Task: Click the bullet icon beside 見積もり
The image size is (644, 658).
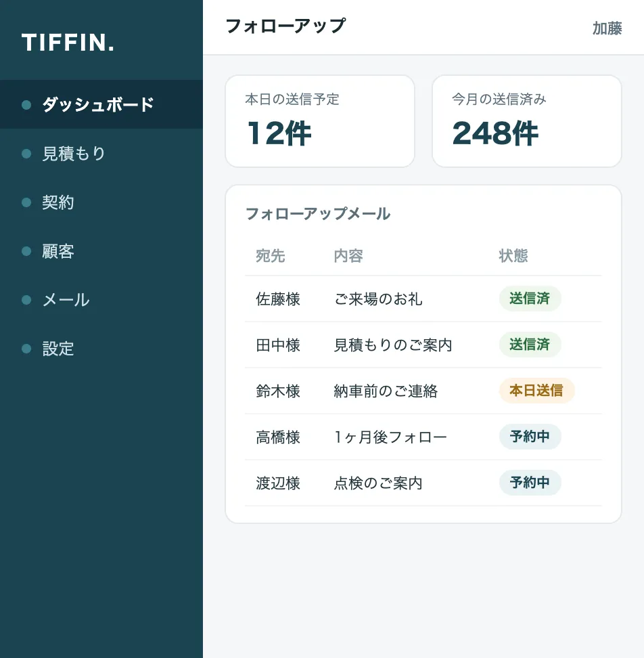Action: point(26,154)
